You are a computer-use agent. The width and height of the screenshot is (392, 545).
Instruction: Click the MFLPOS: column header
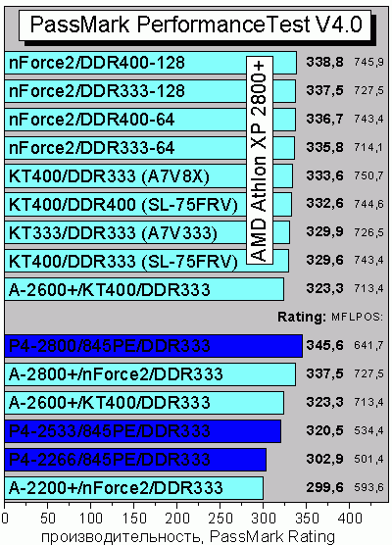click(357, 317)
